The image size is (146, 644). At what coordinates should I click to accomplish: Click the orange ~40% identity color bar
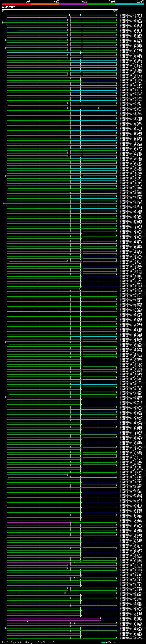[x=45, y=4]
